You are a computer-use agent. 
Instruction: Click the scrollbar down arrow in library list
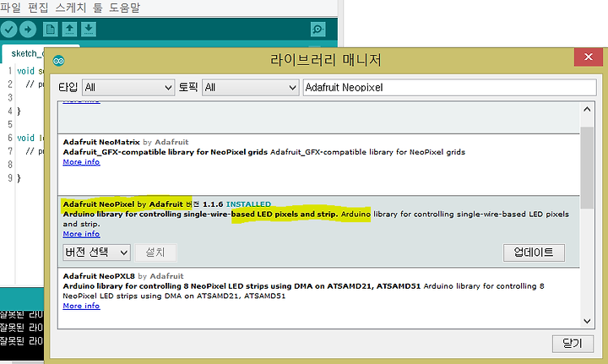(587, 322)
